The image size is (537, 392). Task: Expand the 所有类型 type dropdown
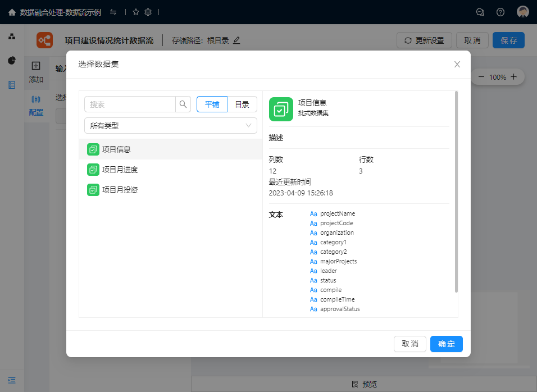click(x=171, y=126)
